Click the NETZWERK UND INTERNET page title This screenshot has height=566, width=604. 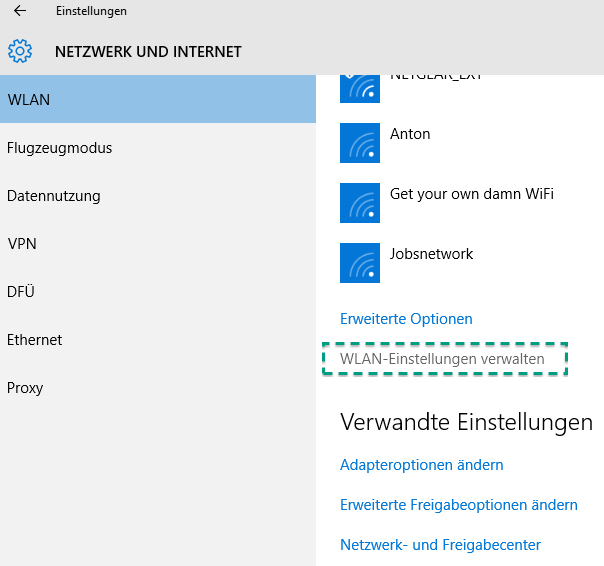[148, 52]
